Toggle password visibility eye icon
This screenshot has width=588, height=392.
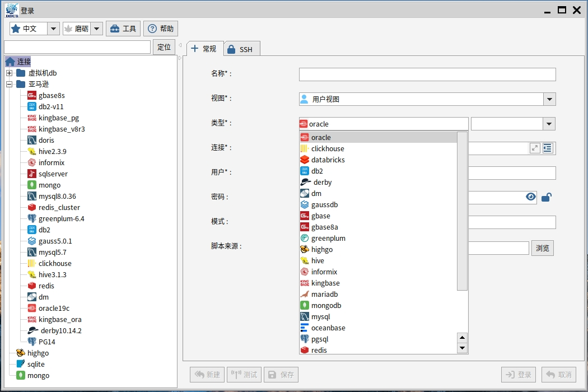pyautogui.click(x=531, y=197)
